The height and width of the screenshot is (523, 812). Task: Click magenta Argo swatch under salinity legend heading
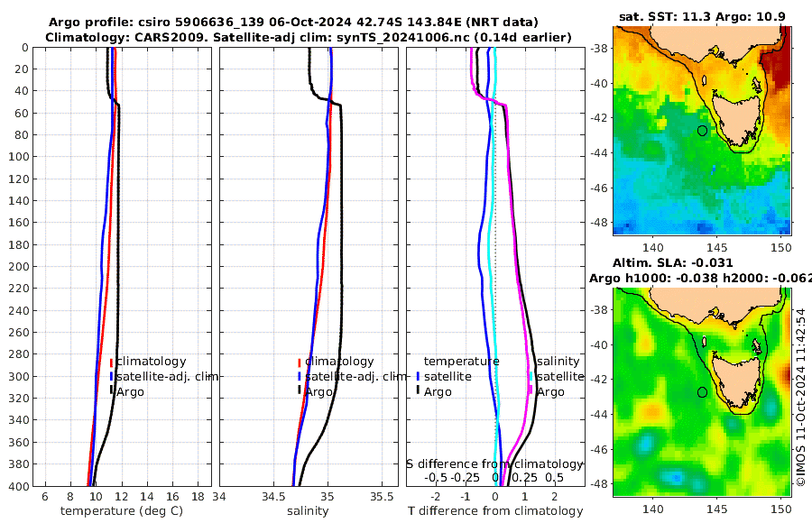531,390
